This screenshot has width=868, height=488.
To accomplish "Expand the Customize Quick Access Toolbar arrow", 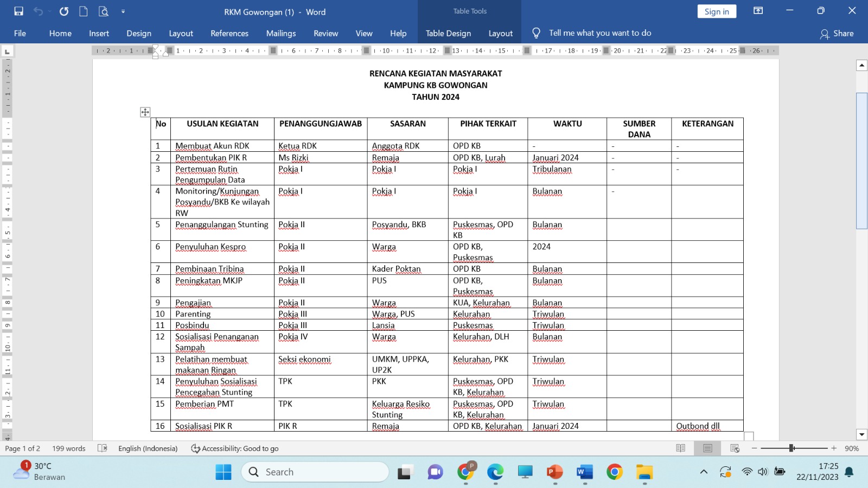I will pyautogui.click(x=123, y=11).
